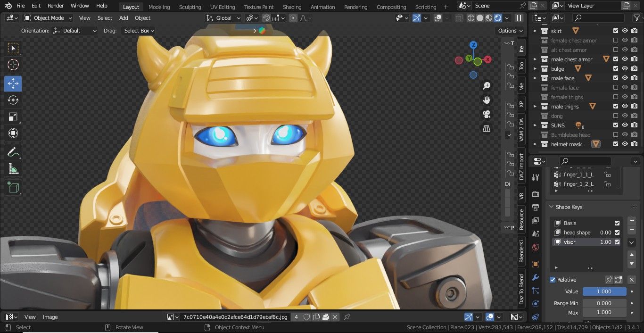Switch to solid viewport shading
The height and width of the screenshot is (333, 644).
click(x=480, y=18)
